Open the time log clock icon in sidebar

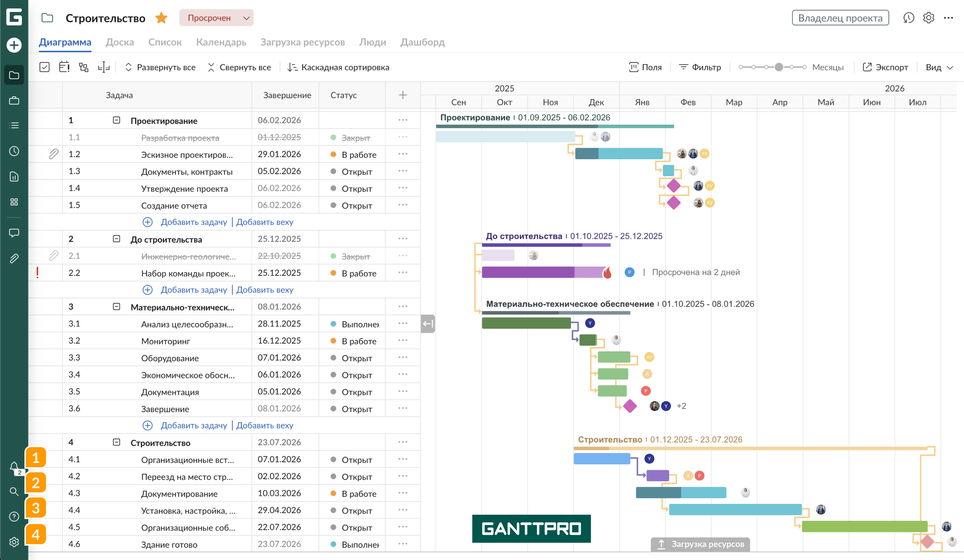(x=14, y=151)
